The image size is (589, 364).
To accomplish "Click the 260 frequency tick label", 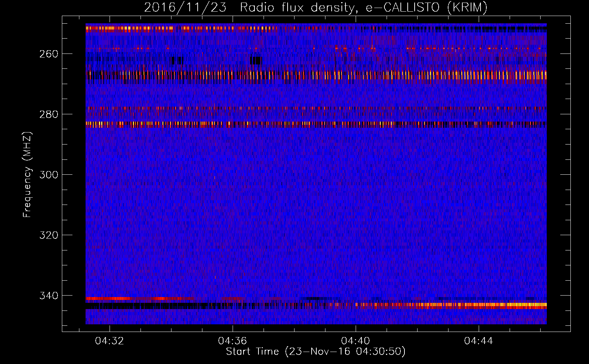I will coord(49,54).
